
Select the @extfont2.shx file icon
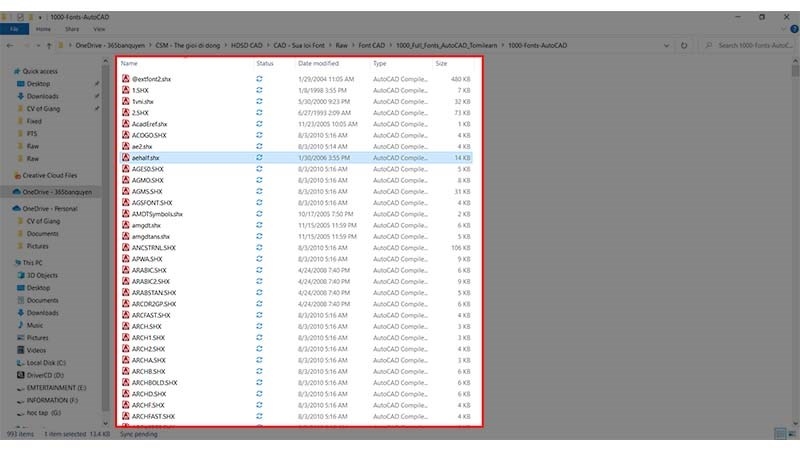coord(126,79)
